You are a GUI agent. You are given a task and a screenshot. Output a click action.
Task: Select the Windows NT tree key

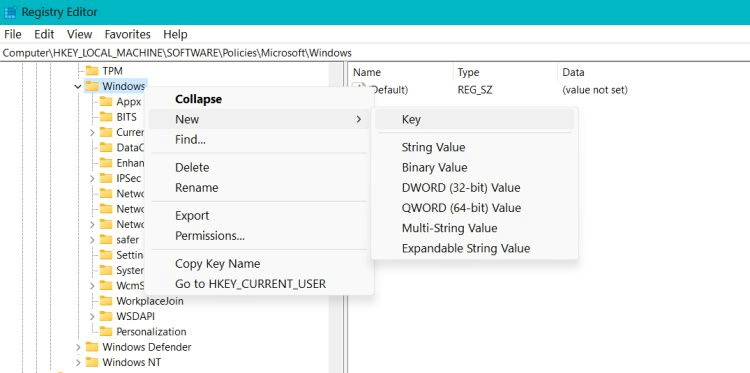click(x=132, y=362)
